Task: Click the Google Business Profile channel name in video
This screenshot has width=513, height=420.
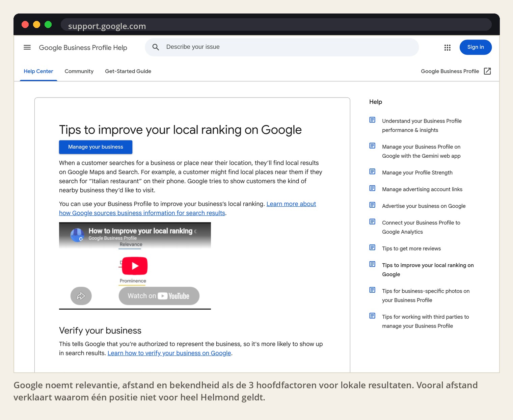Action: (112, 238)
